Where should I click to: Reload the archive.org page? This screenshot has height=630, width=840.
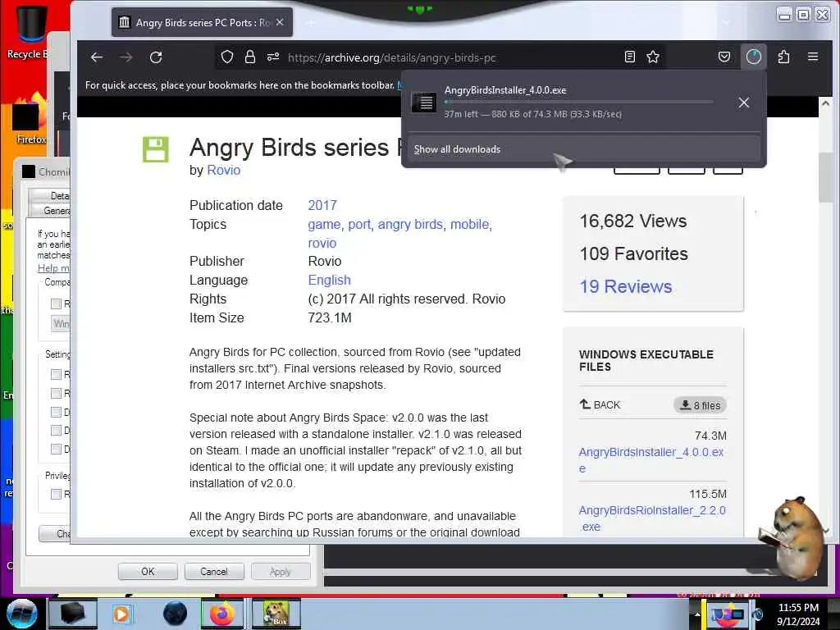(x=156, y=57)
